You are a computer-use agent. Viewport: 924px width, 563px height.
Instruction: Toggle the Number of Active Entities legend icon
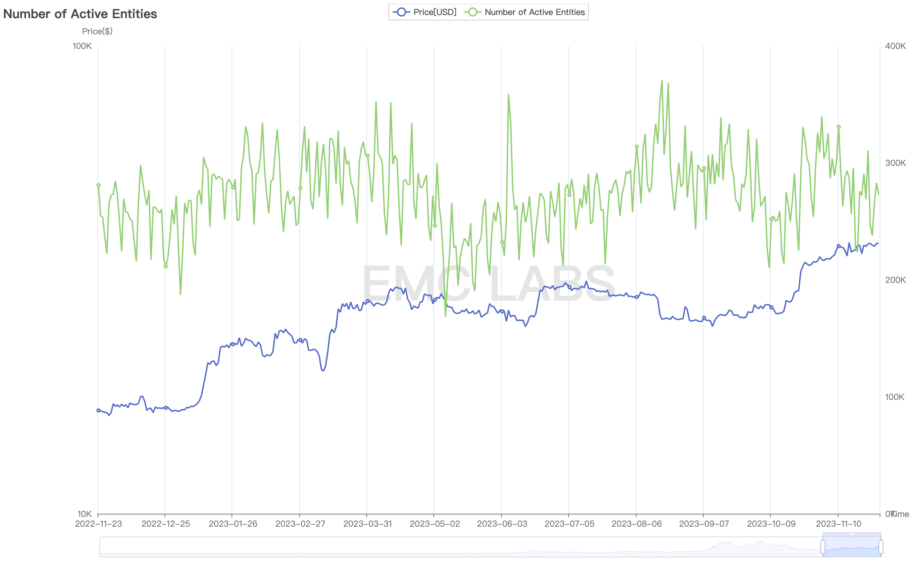(472, 12)
